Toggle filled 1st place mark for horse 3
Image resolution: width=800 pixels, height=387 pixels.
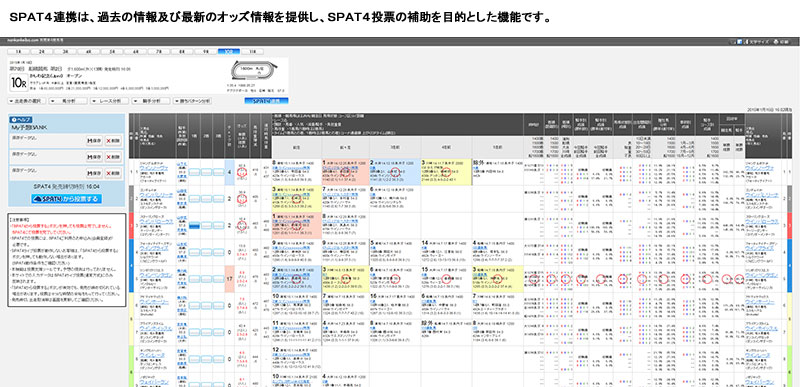tap(194, 225)
